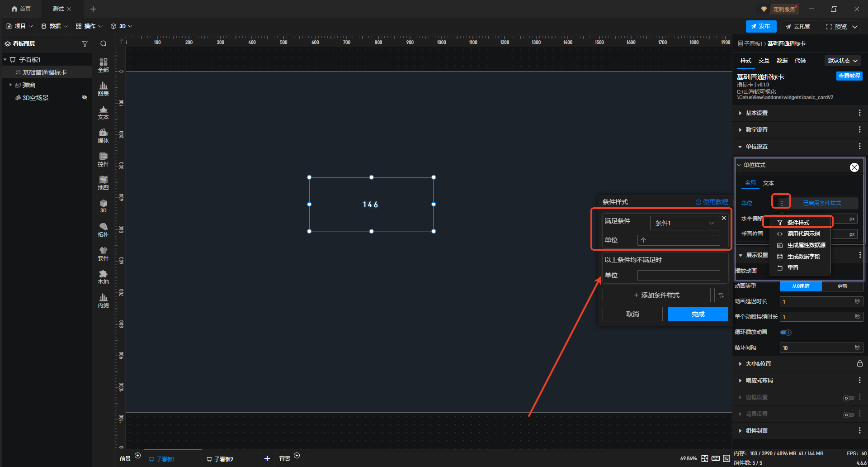The image size is (868, 467).
Task: Click the search icon above component list
Action: click(x=104, y=44)
